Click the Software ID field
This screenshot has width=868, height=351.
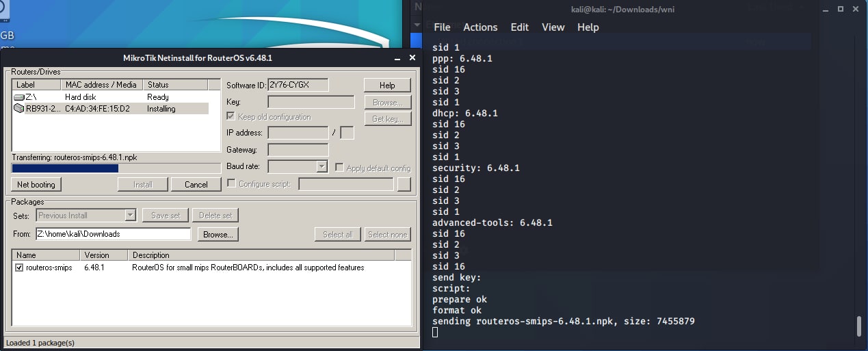coord(298,85)
